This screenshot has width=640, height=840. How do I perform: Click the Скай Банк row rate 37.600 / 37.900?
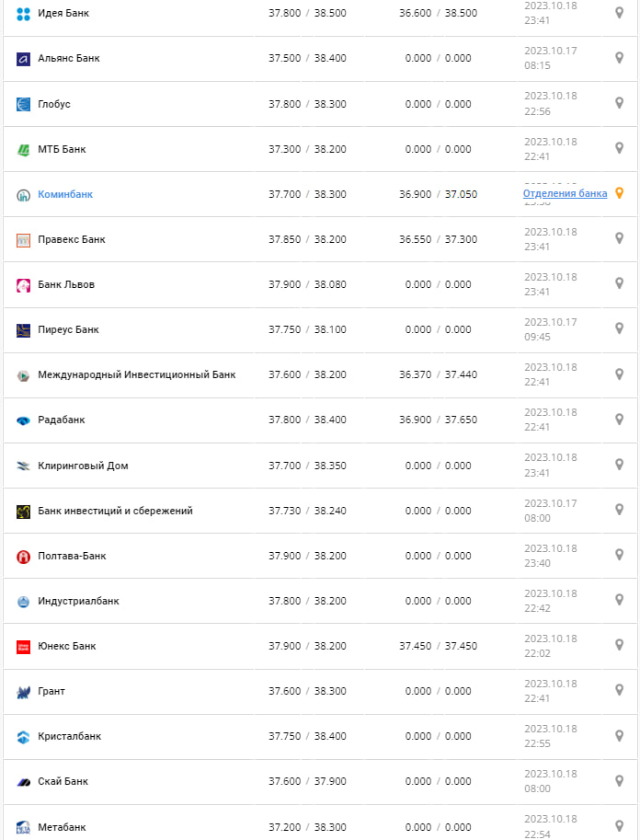307,781
